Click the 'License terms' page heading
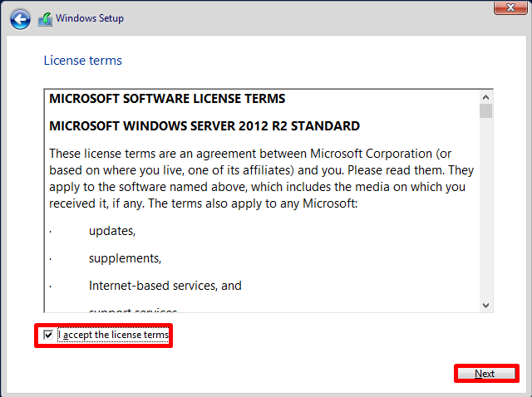The height and width of the screenshot is (397, 532). pos(82,61)
